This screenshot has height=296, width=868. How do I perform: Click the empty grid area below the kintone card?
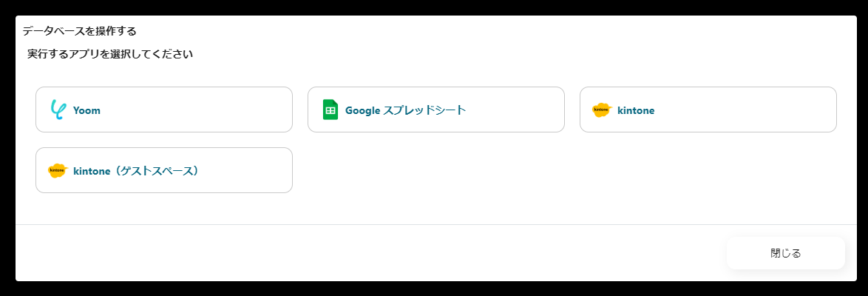[x=708, y=171]
